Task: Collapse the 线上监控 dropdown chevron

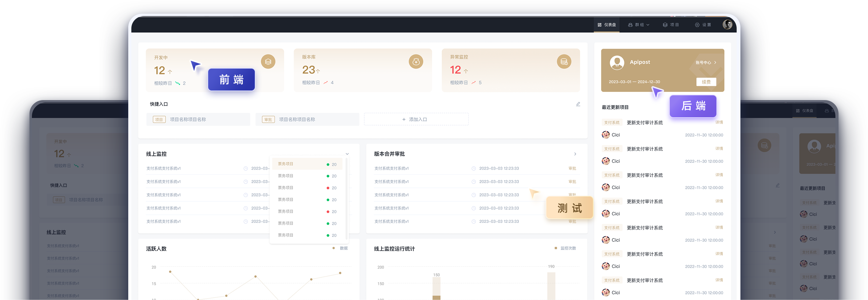Action: (347, 154)
